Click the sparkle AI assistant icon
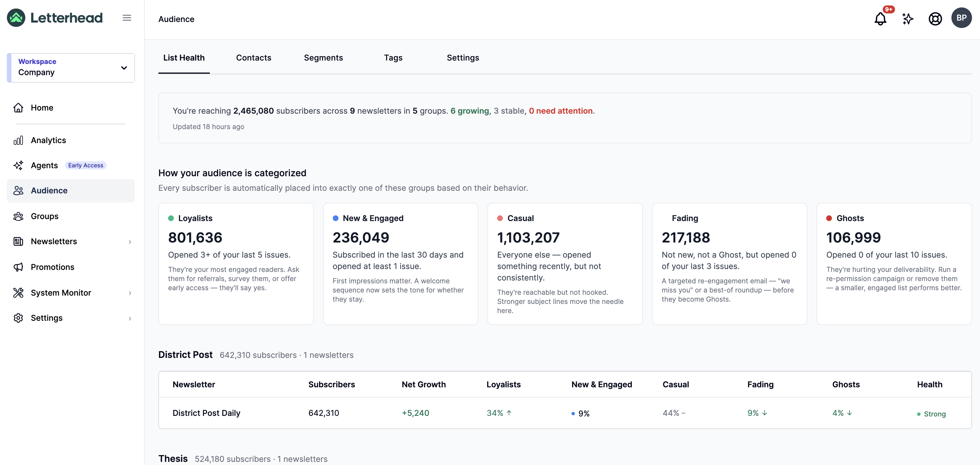 pos(908,18)
